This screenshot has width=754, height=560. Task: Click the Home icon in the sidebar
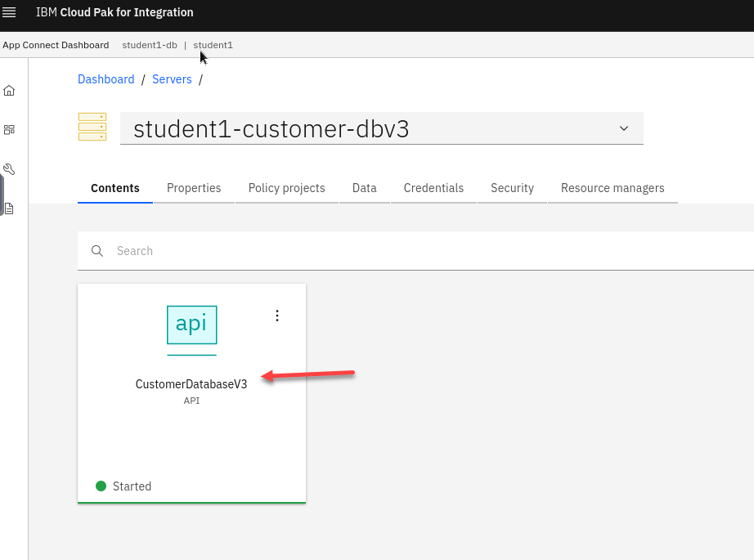click(10, 91)
